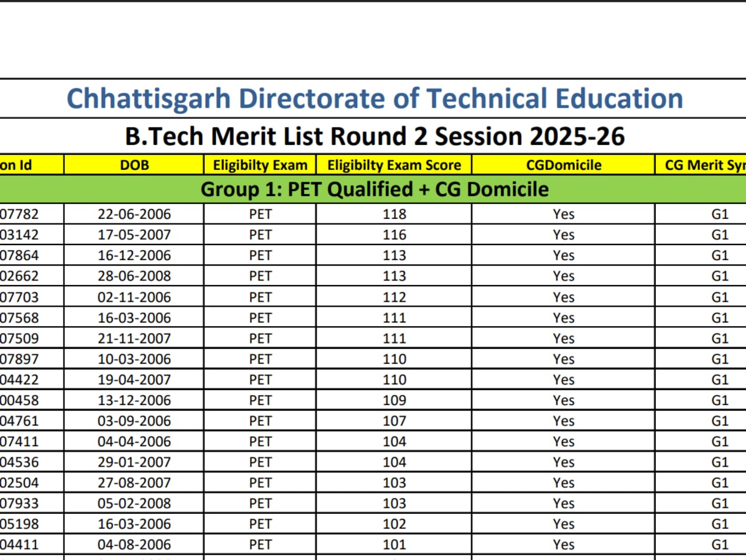Click the Chhattisgarh Directorate of Technical Education title
This screenshot has height=560, width=746.
(375, 98)
